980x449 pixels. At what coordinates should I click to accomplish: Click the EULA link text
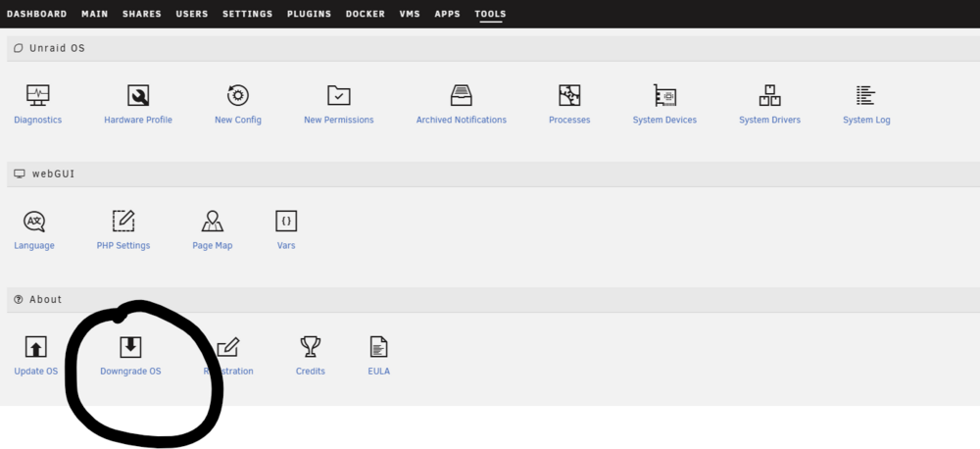[x=378, y=372]
